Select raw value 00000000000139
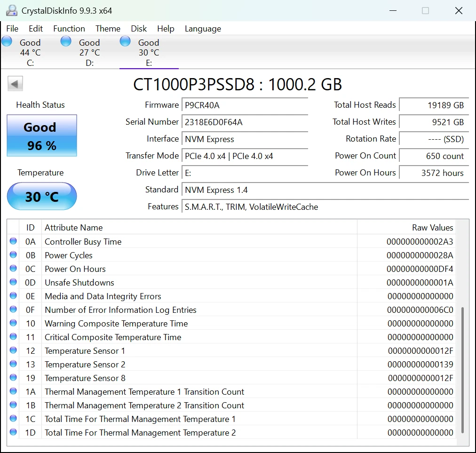The width and height of the screenshot is (476, 453). pyautogui.click(x=420, y=365)
